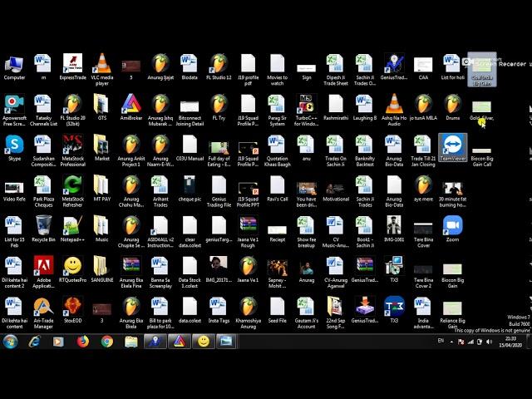The height and width of the screenshot is (399, 532).
Task: Open the Jaana Ve 1 Rough archive
Action: pyautogui.click(x=248, y=232)
